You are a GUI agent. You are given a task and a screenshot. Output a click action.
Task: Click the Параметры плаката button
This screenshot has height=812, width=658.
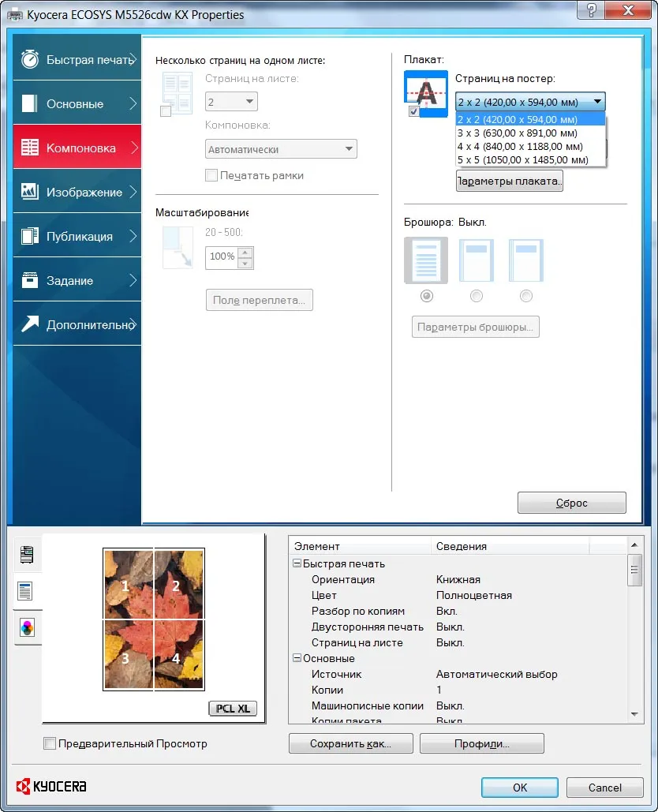510,181
